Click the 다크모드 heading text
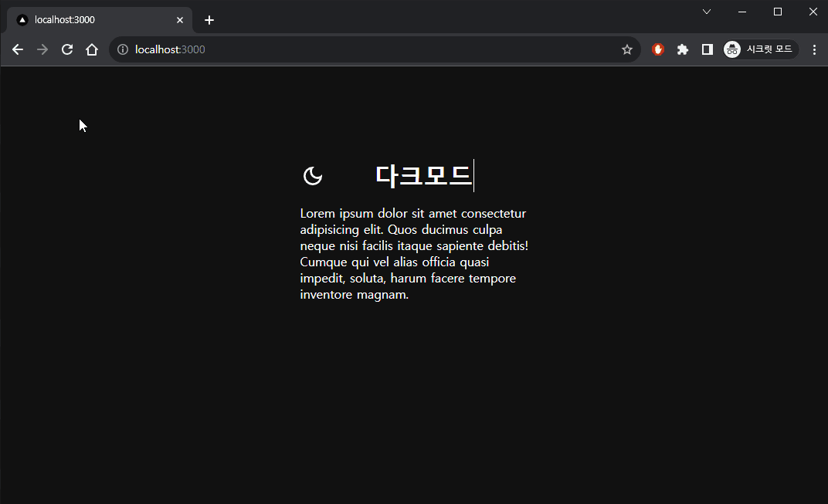 point(423,176)
